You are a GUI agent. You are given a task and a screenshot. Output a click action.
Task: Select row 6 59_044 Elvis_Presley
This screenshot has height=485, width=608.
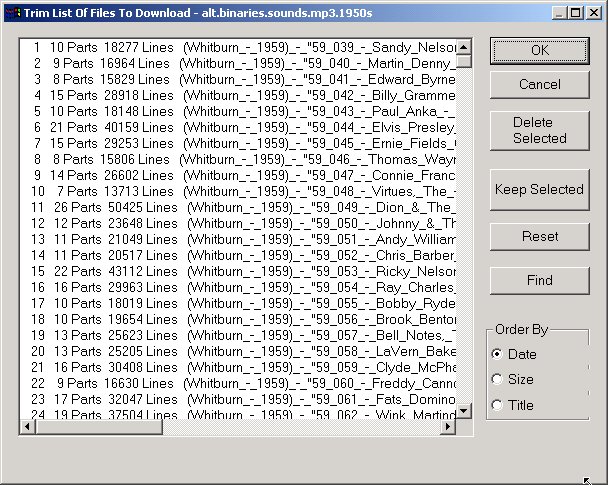[x=238, y=127]
